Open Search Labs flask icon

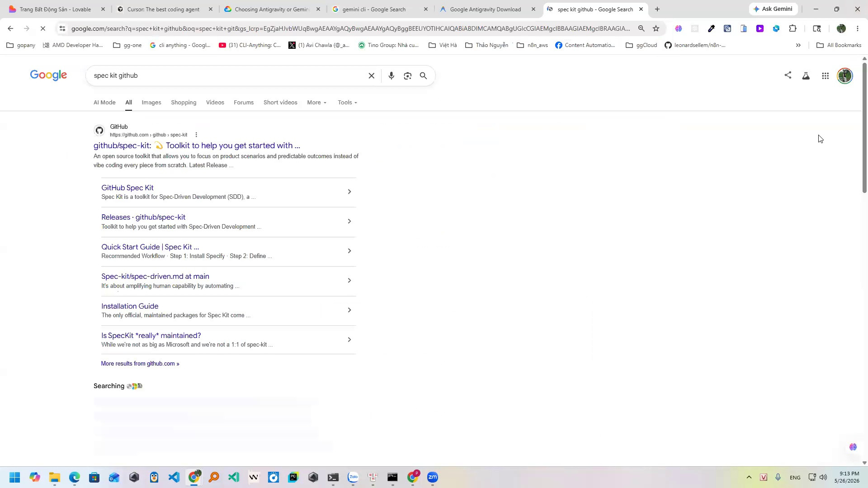click(806, 76)
